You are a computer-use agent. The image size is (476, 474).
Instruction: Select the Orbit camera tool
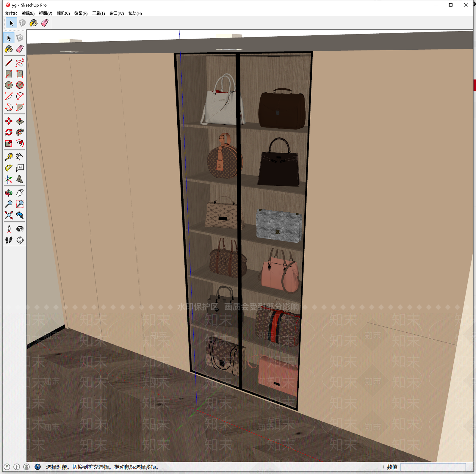(x=9, y=193)
